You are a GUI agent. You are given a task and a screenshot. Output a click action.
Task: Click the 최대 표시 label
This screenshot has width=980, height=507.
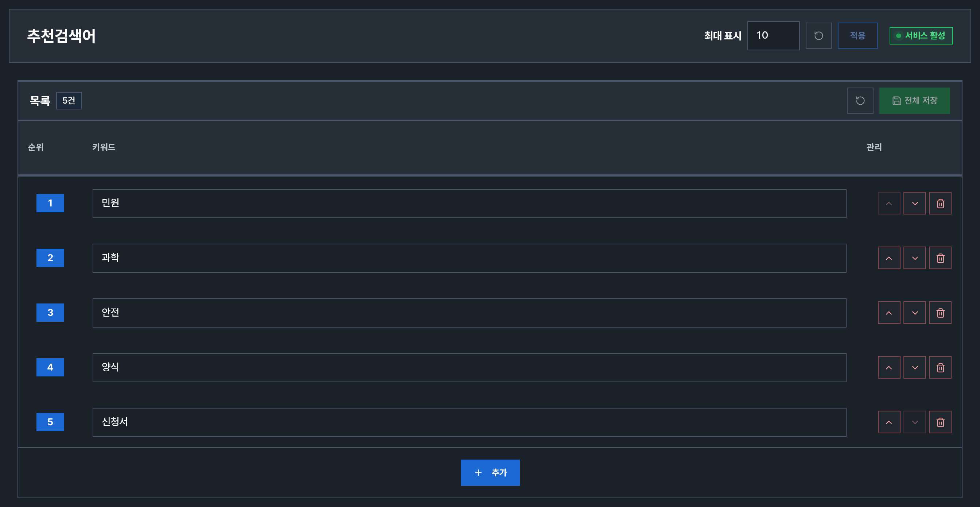[723, 36]
